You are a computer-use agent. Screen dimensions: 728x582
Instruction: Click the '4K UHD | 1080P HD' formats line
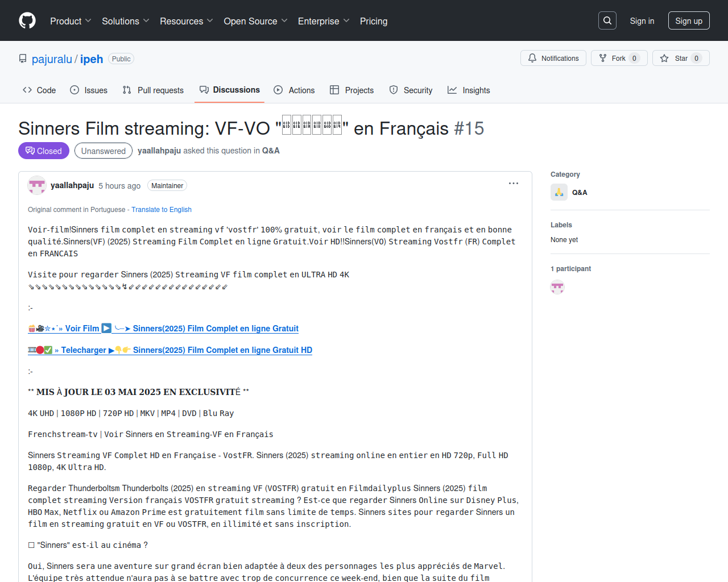click(131, 413)
